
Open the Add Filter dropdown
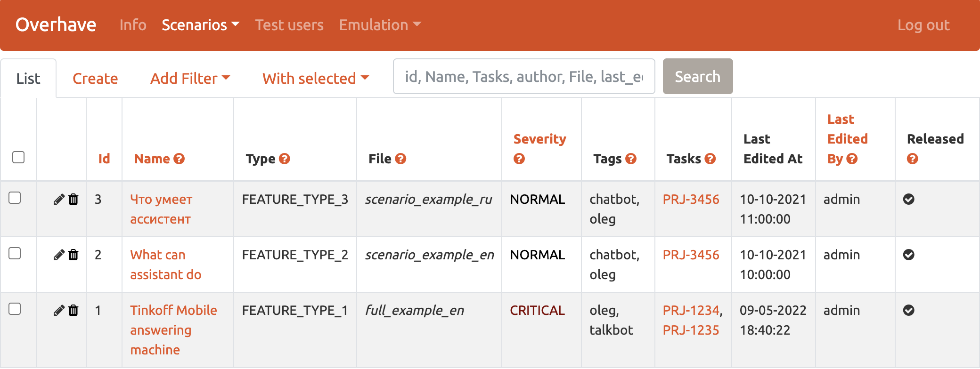(x=190, y=78)
